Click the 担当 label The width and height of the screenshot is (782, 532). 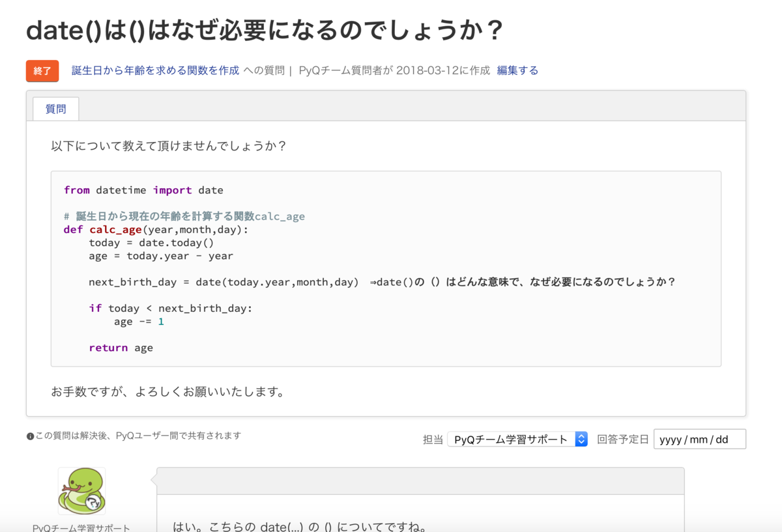433,440
